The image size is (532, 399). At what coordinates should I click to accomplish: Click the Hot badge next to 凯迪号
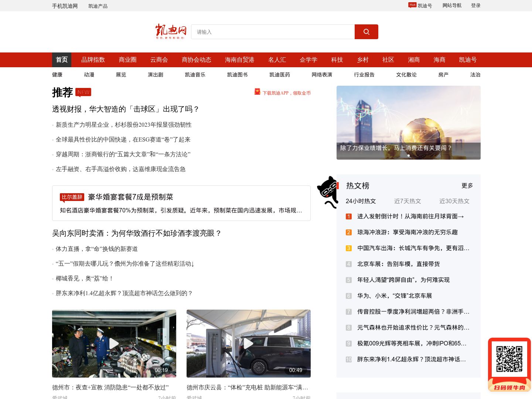[412, 5]
